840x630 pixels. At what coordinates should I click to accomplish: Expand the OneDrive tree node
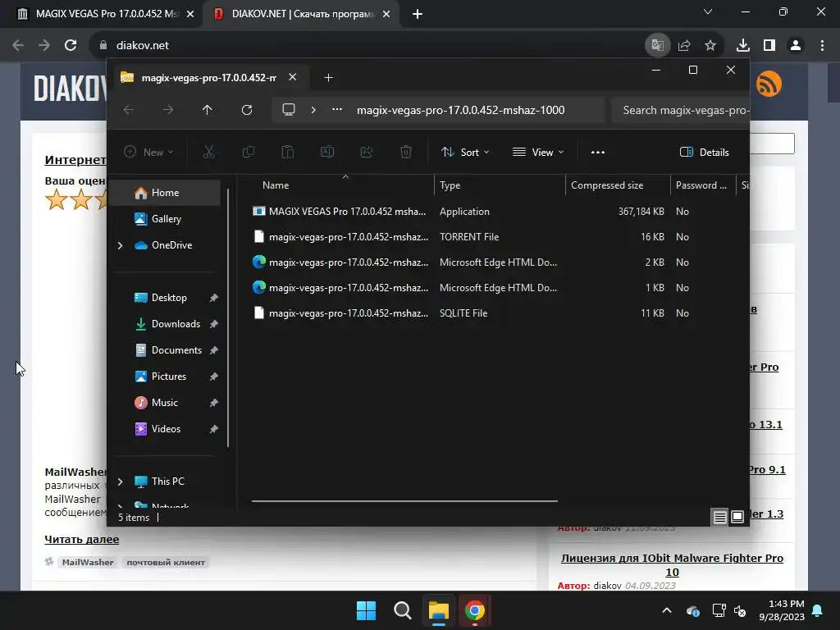121,245
